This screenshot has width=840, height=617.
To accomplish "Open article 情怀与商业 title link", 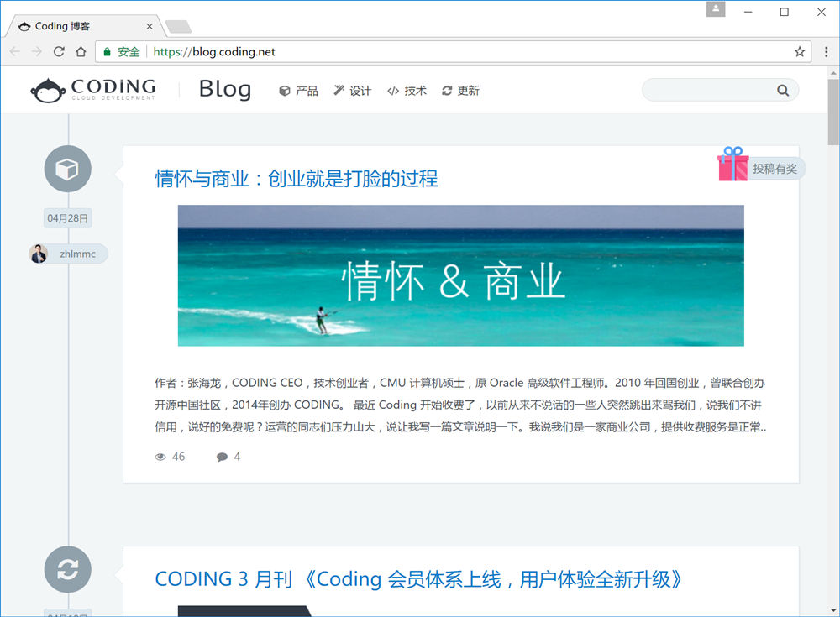I will [297, 179].
